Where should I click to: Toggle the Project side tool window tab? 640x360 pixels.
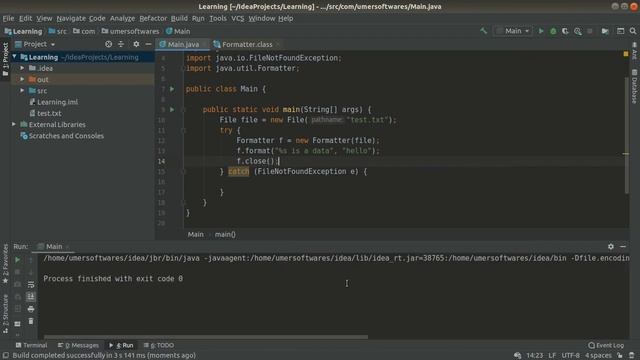pos(5,60)
